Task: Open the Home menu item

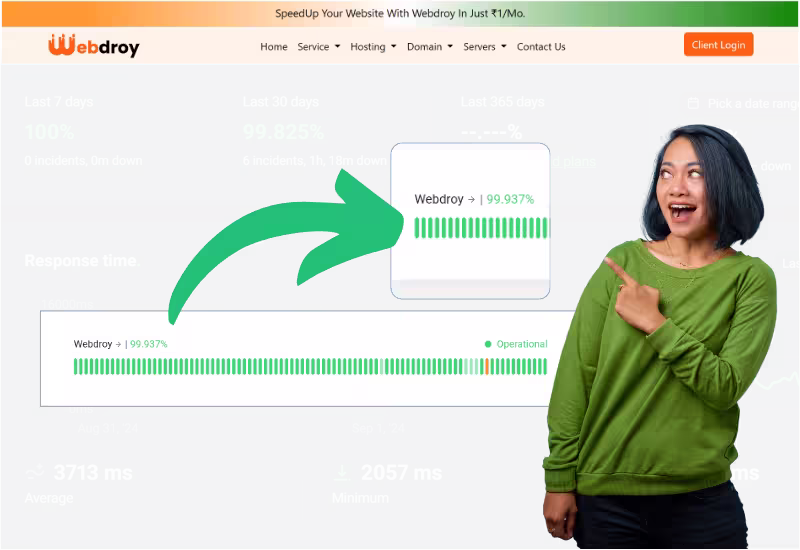Action: pos(273,47)
